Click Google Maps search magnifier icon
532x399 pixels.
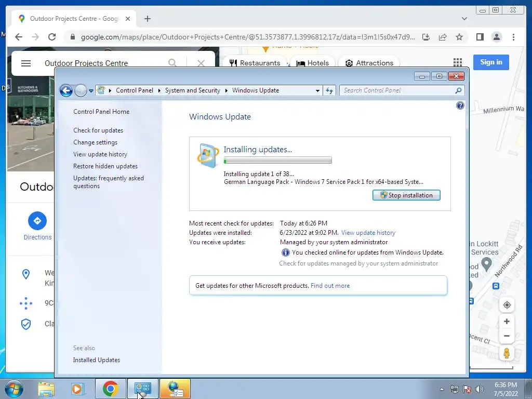click(x=172, y=62)
